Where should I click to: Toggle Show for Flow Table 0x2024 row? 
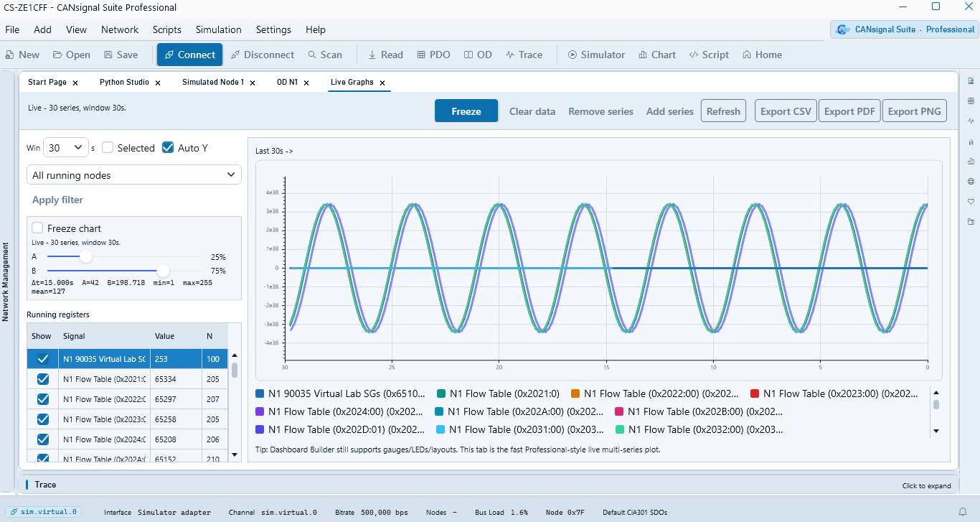pos(43,439)
